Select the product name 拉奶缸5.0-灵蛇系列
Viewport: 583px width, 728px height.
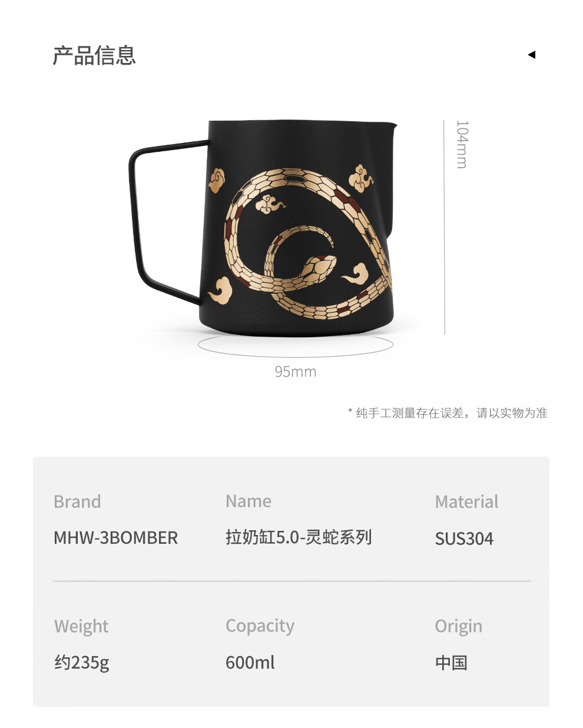[x=299, y=537]
